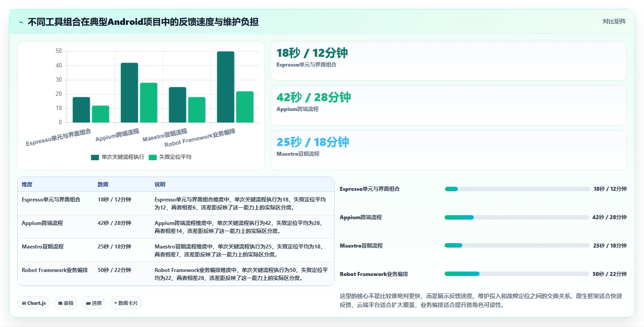Click the Appium跨端流程 progress bar
This screenshot has height=327, width=644.
(517, 217)
